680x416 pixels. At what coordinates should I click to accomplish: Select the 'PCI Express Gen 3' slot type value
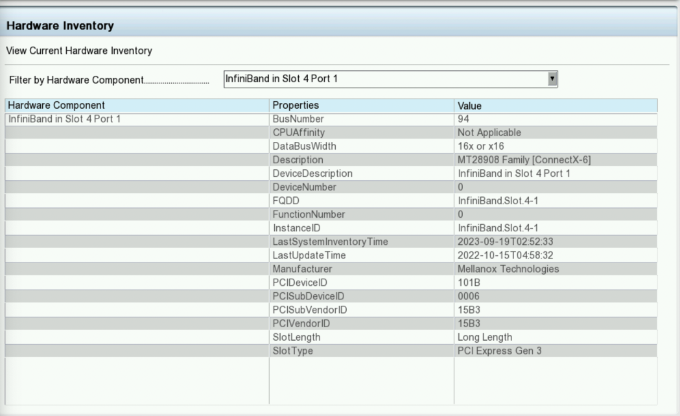(x=499, y=351)
